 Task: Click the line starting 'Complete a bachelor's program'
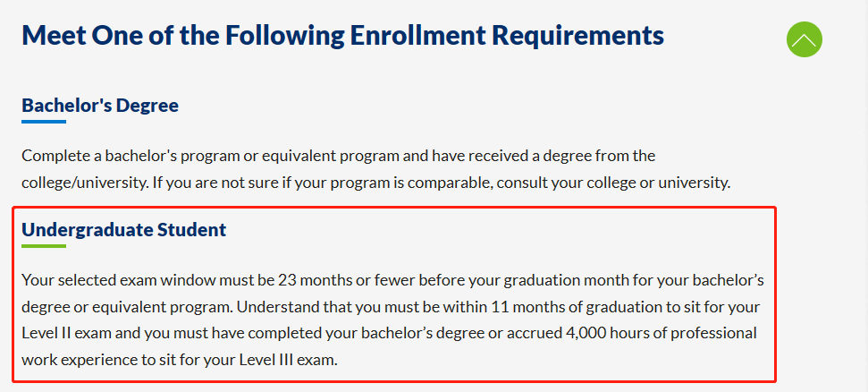point(338,156)
